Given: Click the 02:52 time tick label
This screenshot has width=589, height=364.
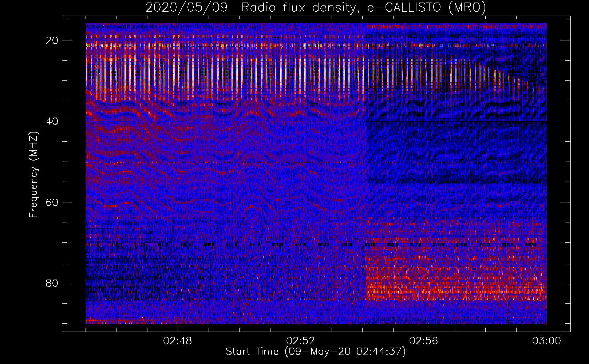Looking at the screenshot, I should click(x=301, y=341).
